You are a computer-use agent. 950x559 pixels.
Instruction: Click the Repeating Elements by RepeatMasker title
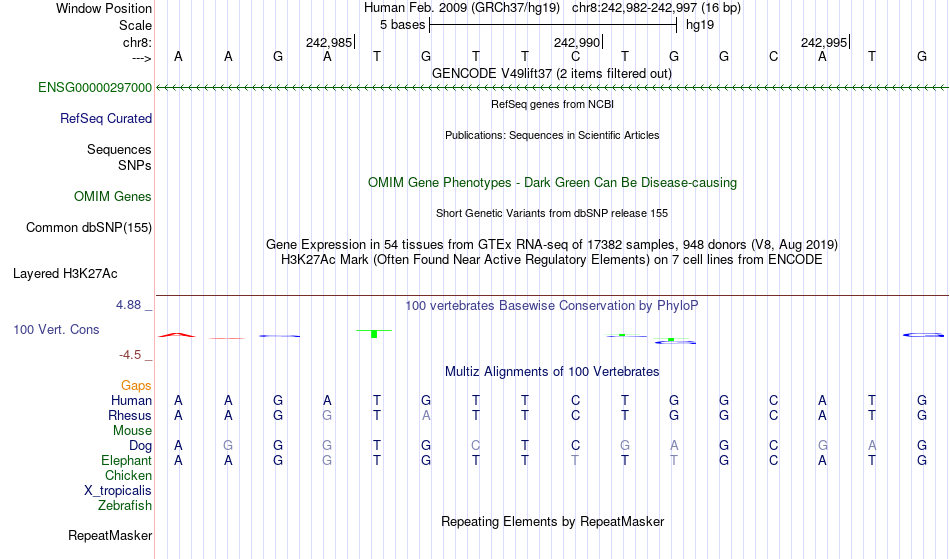[552, 522]
